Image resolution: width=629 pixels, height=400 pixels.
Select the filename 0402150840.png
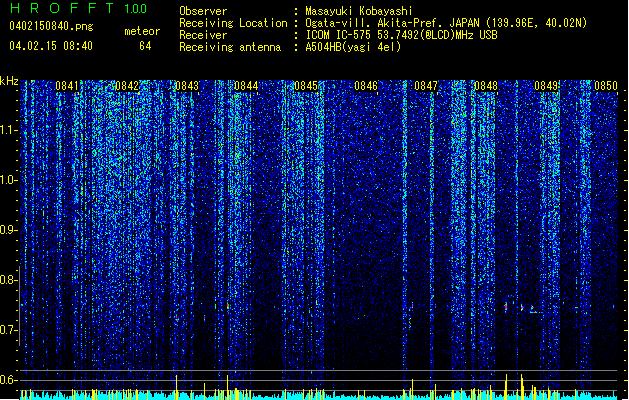[x=51, y=26]
